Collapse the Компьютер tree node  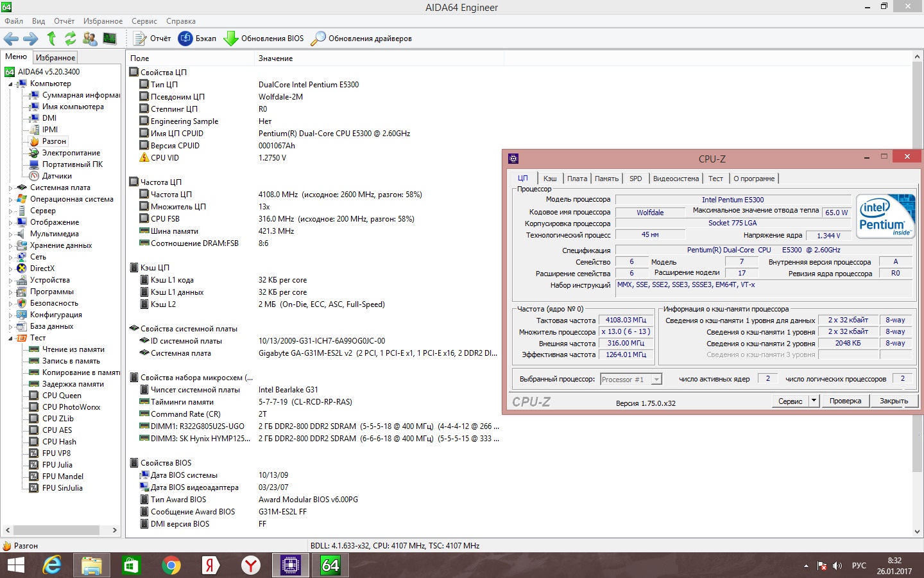(10, 84)
